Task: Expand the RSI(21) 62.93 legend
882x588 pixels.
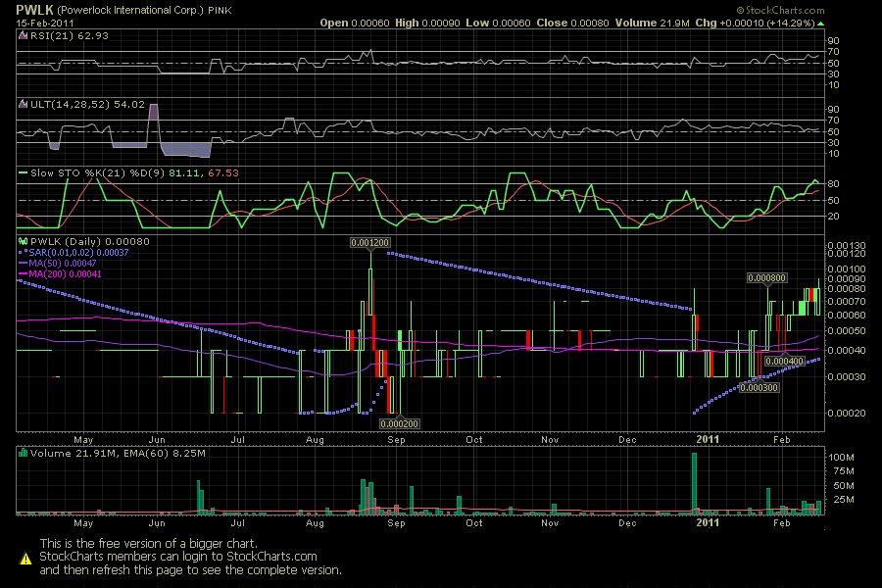Action: click(69, 33)
